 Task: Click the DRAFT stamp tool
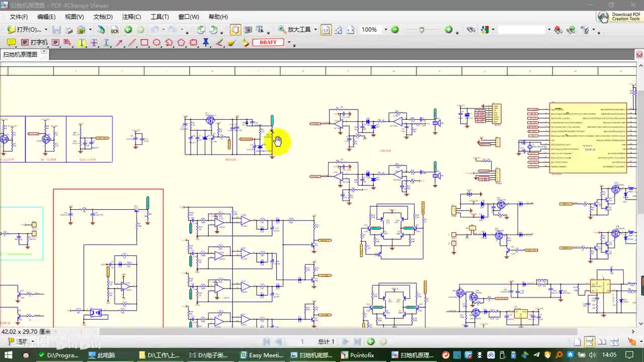tap(268, 43)
